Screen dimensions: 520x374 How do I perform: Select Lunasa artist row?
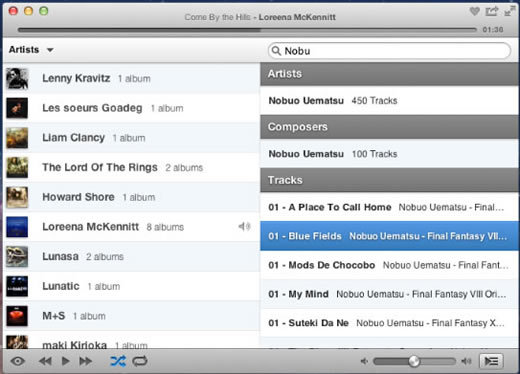click(131, 257)
